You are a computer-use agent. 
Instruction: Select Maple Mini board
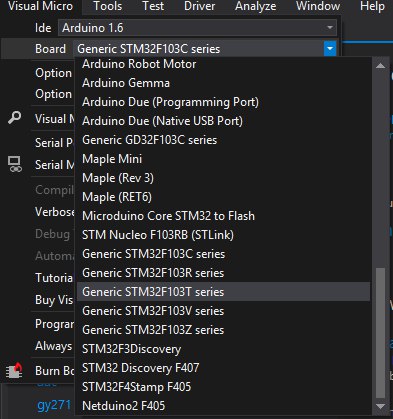coord(223,159)
